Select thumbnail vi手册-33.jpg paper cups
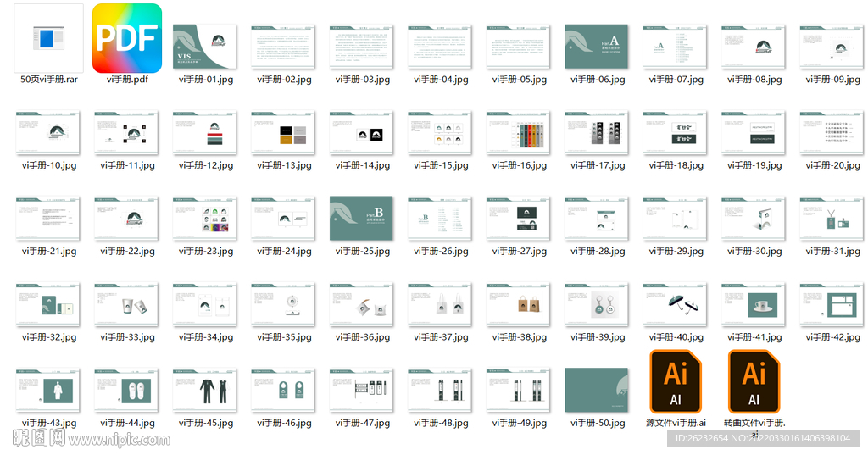This screenshot has height=455, width=868. click(127, 304)
